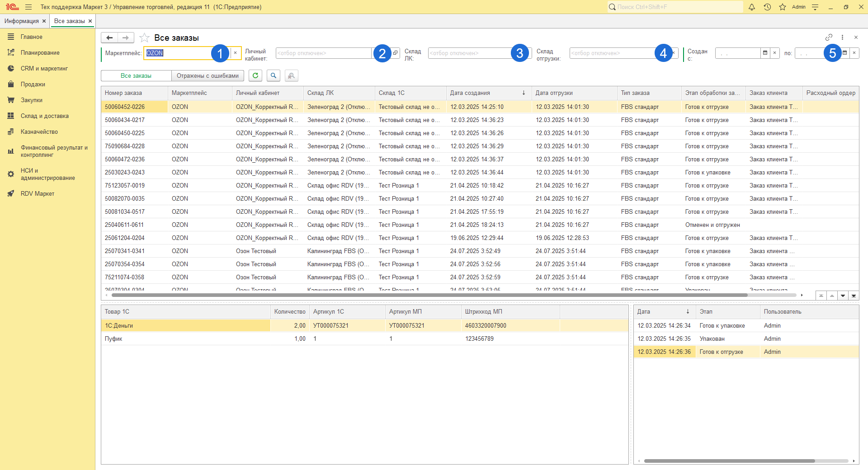Open the hamburger main menu
Screen dimensions: 868x470
[x=28, y=7]
